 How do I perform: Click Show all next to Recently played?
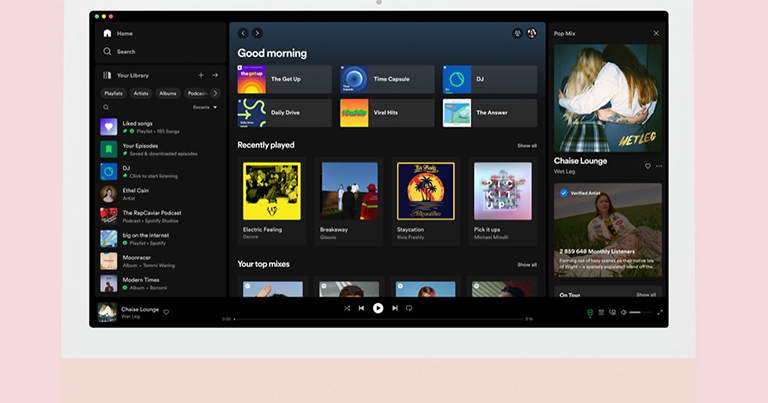(526, 145)
